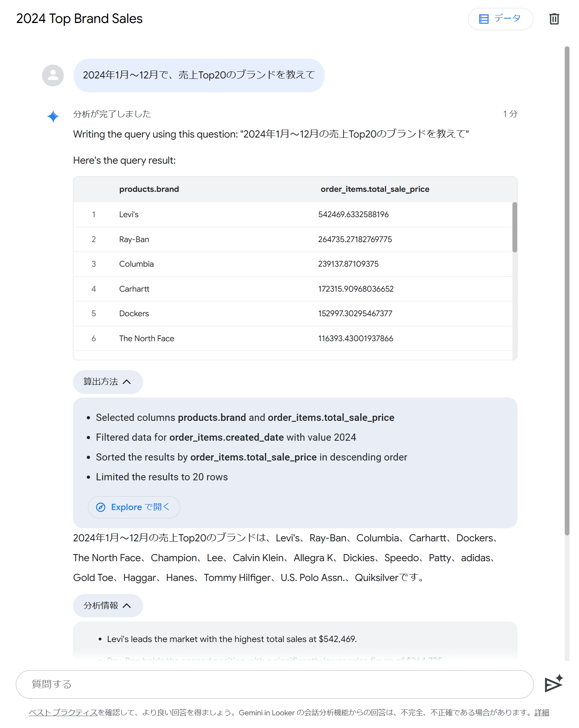The image size is (579, 728).
Task: Select the Dockers brand cell
Action: 134,313
